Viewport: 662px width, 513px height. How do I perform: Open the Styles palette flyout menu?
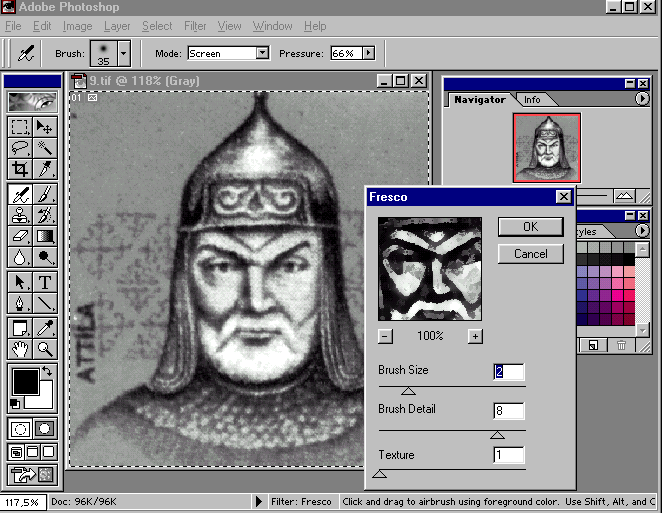(642, 231)
